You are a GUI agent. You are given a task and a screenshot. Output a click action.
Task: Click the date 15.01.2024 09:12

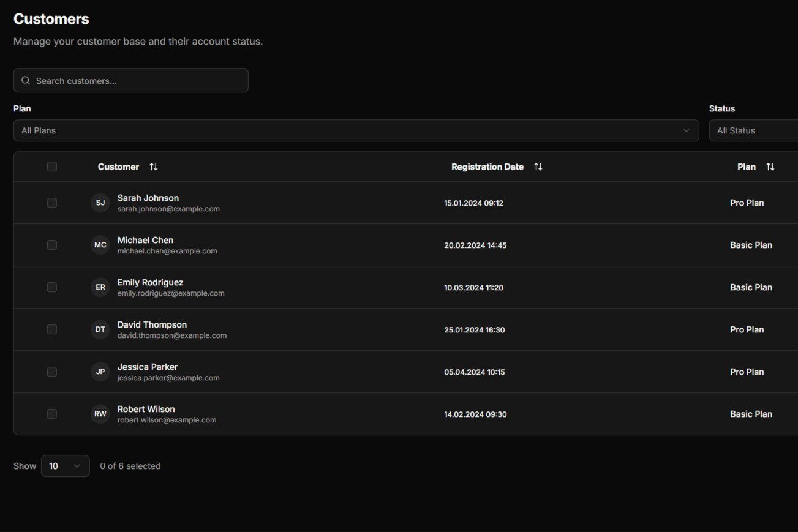(474, 203)
